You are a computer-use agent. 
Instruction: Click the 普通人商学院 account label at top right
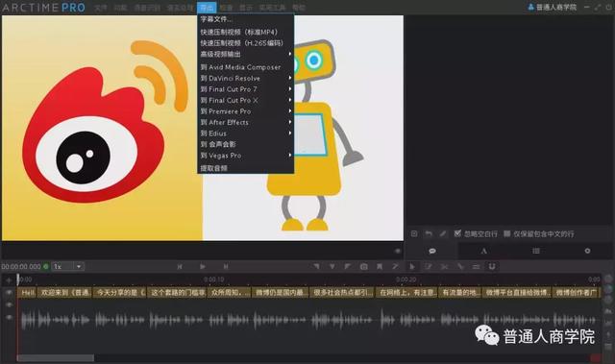pyautogui.click(x=556, y=7)
